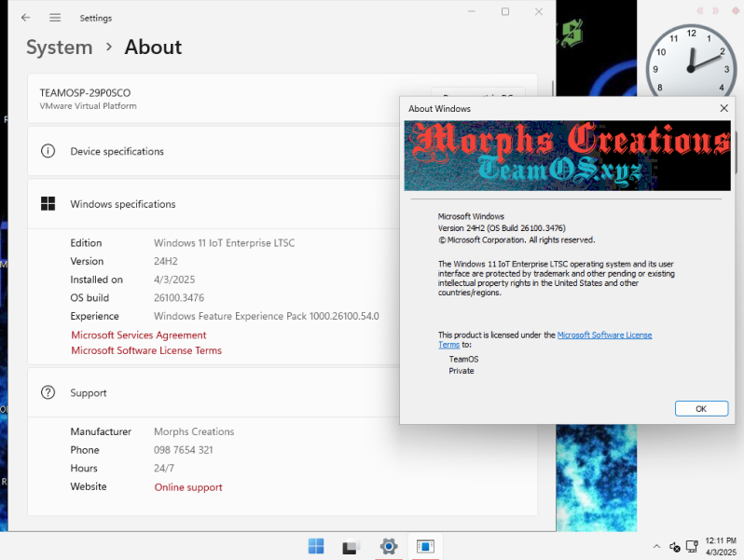Viewport: 744px width, 560px height.
Task: Open Microsoft Software License Terms in Settings
Action: 146,350
